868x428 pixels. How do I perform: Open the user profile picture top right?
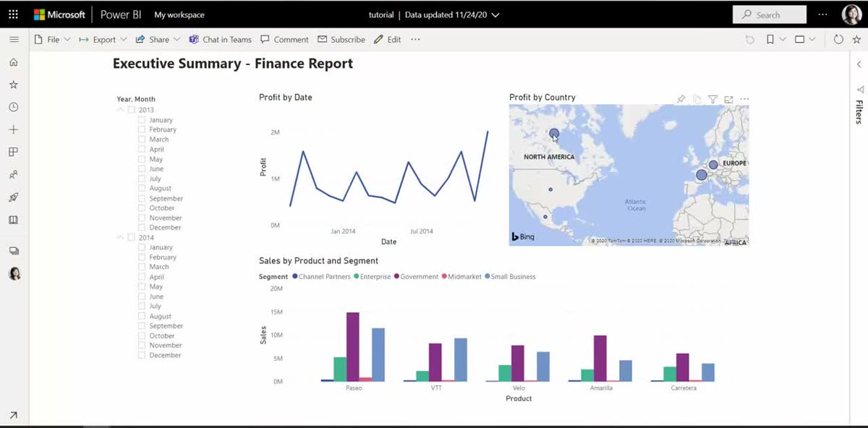(851, 14)
